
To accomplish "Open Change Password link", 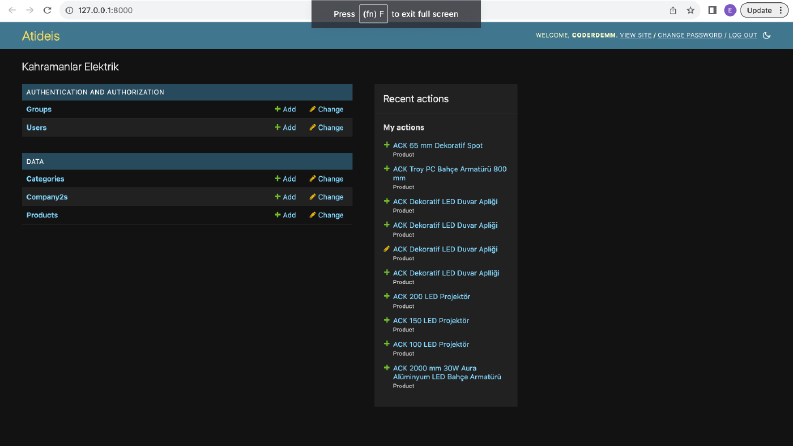I will [x=690, y=35].
